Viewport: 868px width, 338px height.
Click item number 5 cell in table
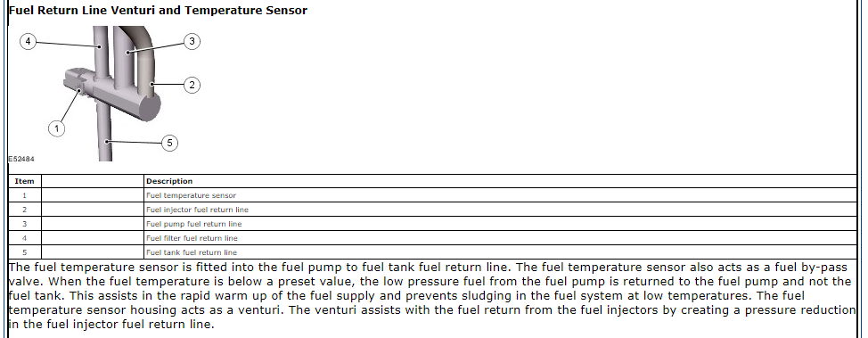(24, 252)
